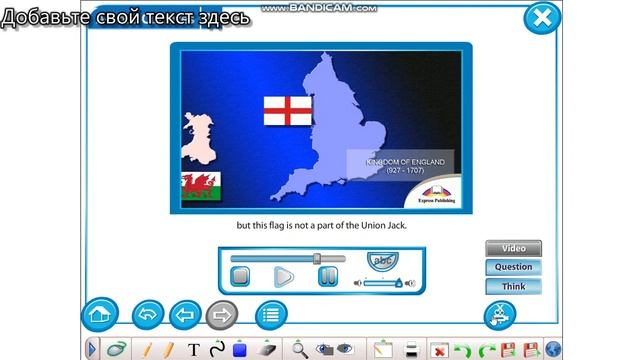Close the lesson with the round X button
Image resolution: width=640 pixels, height=360 pixels.
542,18
